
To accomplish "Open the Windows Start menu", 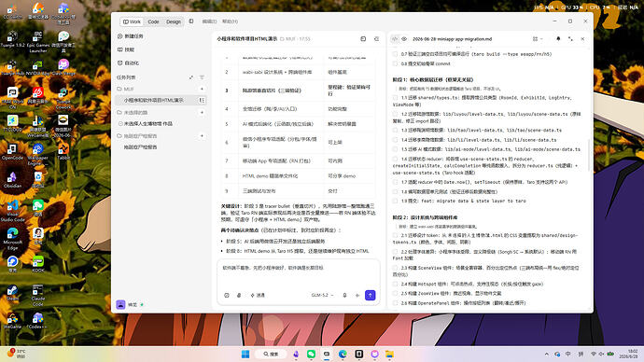I will coord(245,354).
